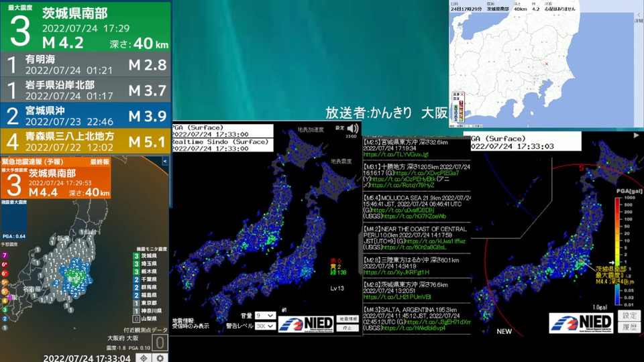
Task: Click the play arrow on the right PGA monitor
Action: tap(636, 135)
